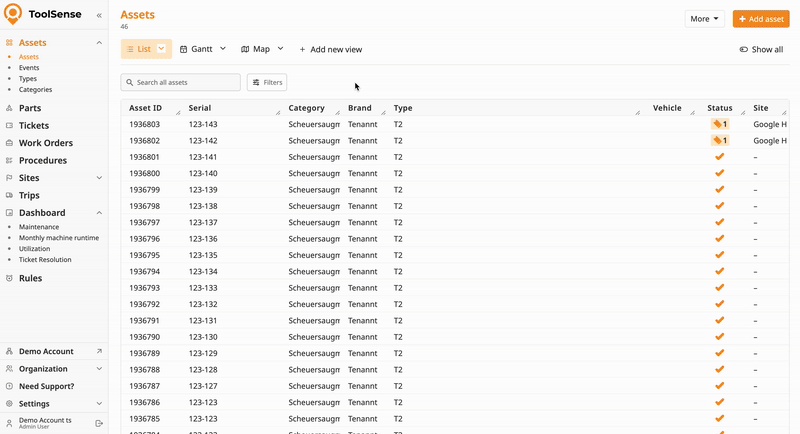800x434 pixels.
Task: Click the Brand column header
Action: (360, 108)
